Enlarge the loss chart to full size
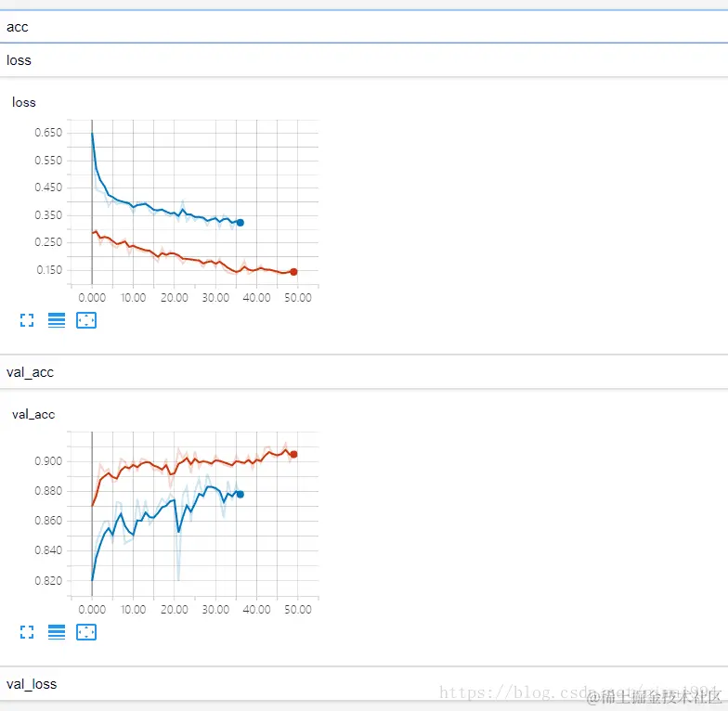This screenshot has width=728, height=711. (27, 320)
